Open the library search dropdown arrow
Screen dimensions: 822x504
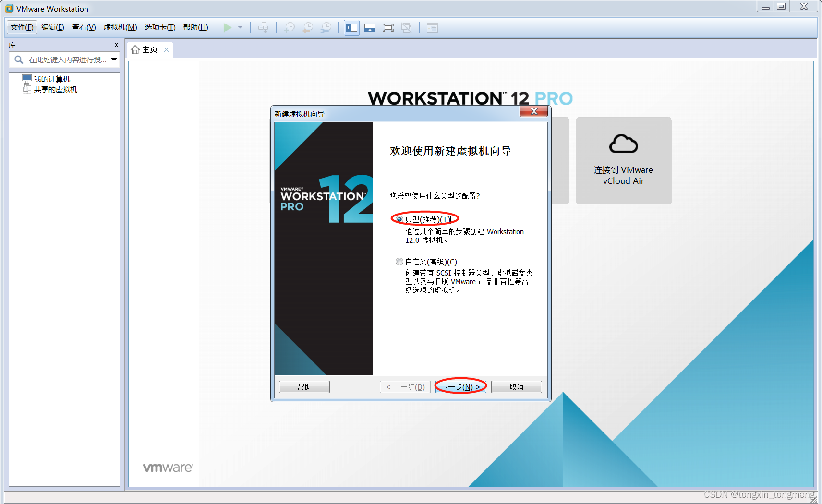pyautogui.click(x=114, y=60)
